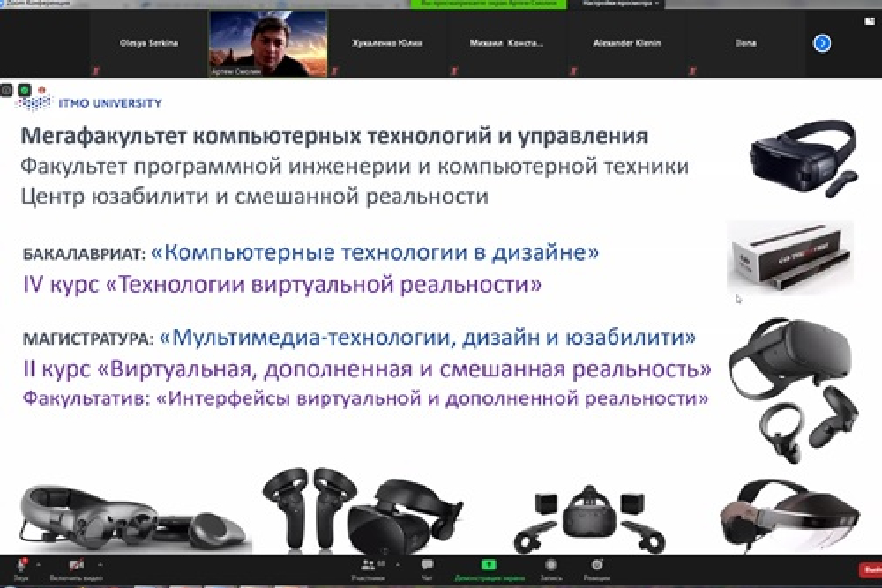
Task: Expand video options arrow next to camera
Action: 100,562
